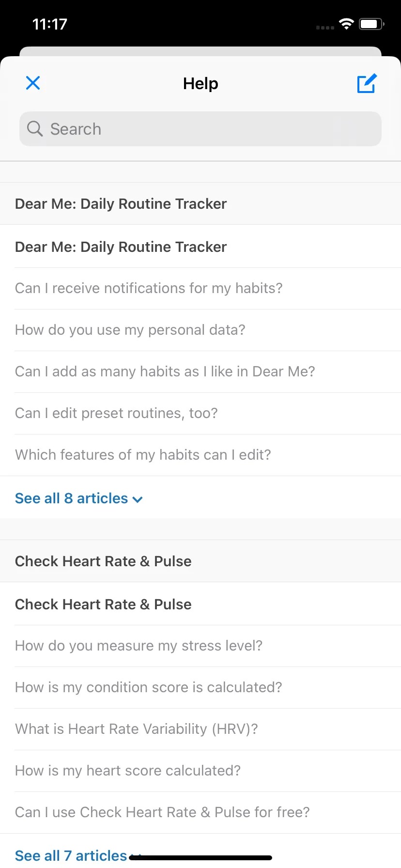Open condition score calculation article
Screen dimensions: 401x868
(200, 687)
